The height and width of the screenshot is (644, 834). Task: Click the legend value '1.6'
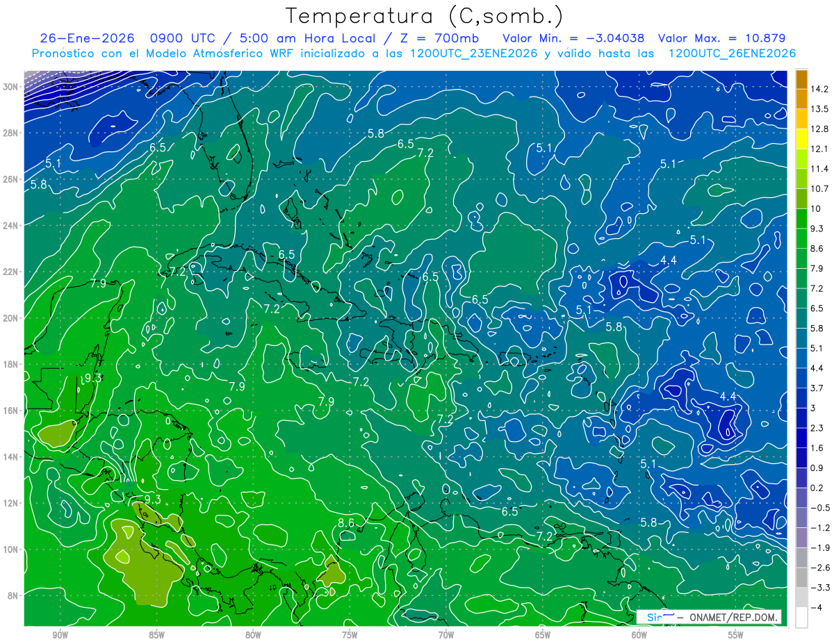coord(818,448)
